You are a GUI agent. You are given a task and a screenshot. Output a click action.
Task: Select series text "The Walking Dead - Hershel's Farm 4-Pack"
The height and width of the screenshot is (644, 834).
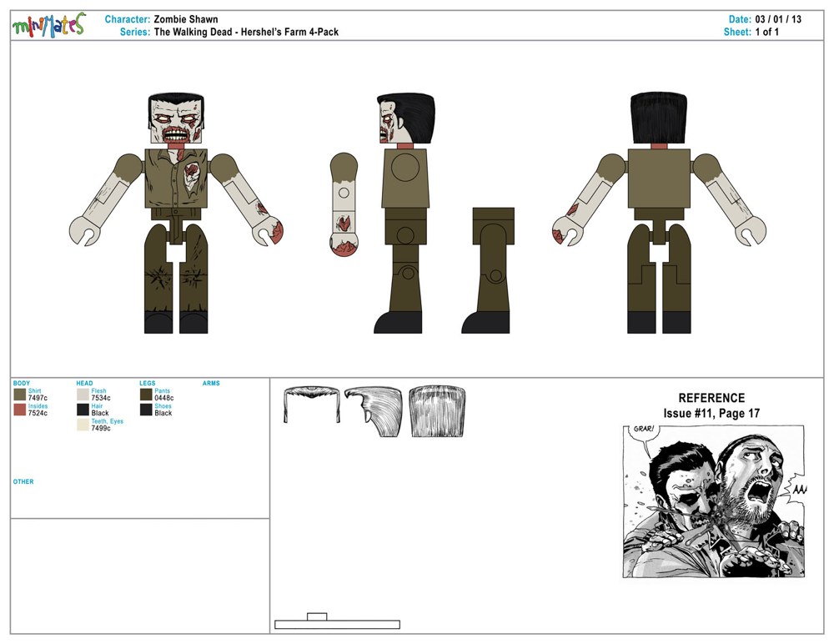246,32
